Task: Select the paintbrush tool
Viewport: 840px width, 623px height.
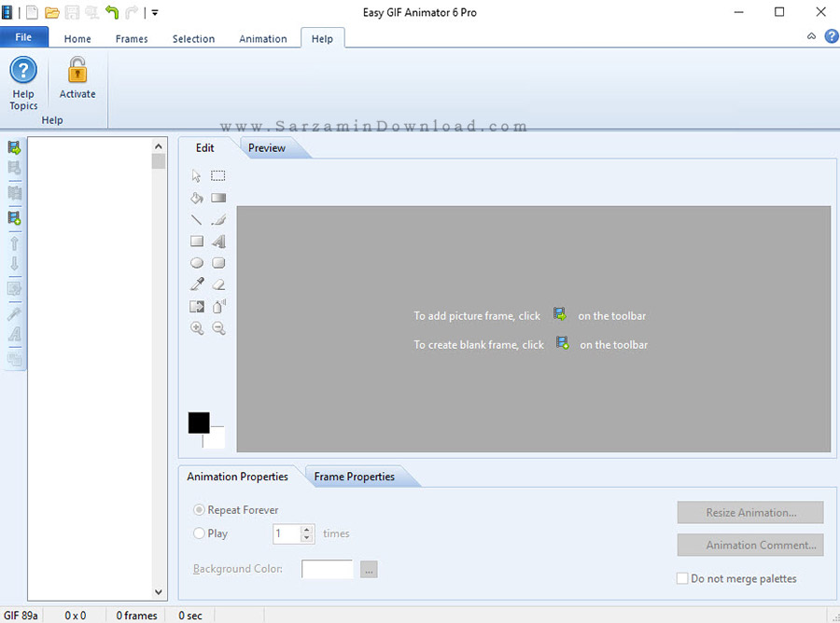Action: tap(218, 219)
